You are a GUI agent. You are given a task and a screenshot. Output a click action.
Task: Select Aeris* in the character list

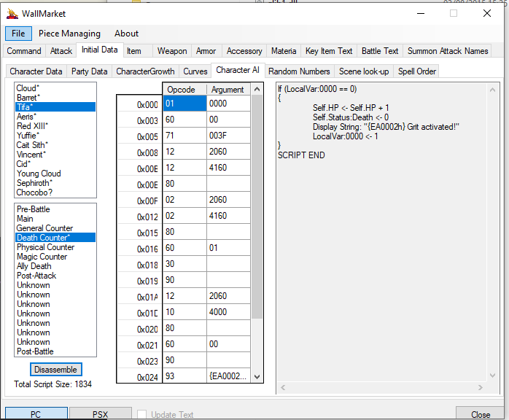[55, 117]
